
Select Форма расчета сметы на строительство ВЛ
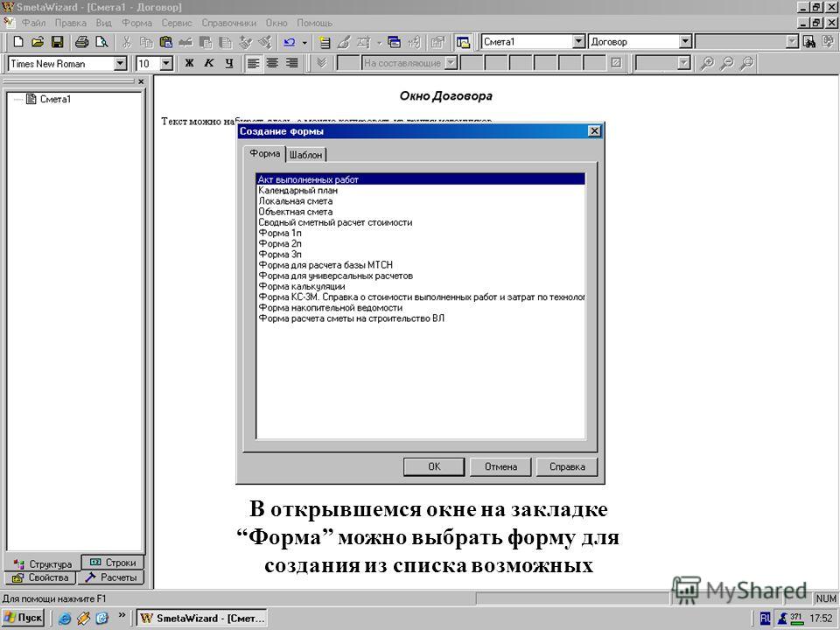pyautogui.click(x=421, y=318)
